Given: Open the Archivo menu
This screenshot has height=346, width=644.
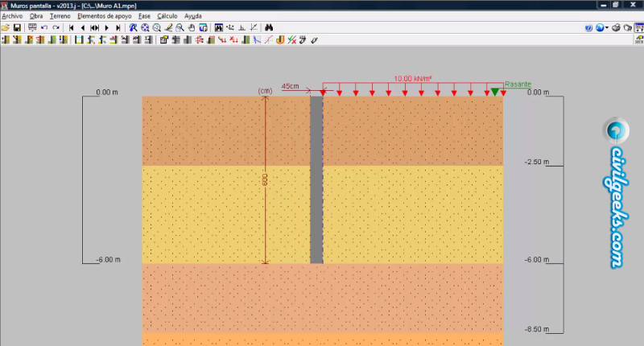Looking at the screenshot, I should pyautogui.click(x=12, y=16).
